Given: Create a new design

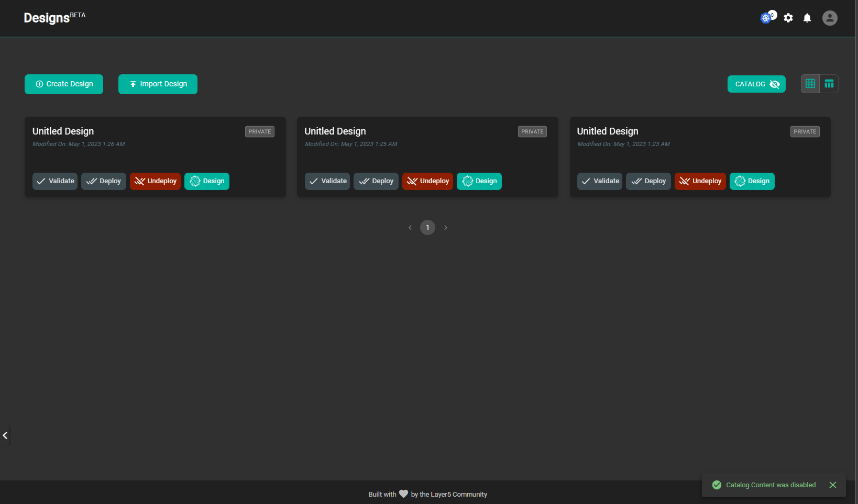Looking at the screenshot, I should tap(63, 84).
